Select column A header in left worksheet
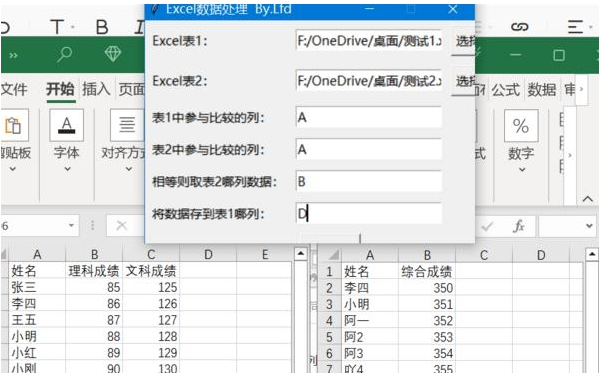 coord(37,255)
